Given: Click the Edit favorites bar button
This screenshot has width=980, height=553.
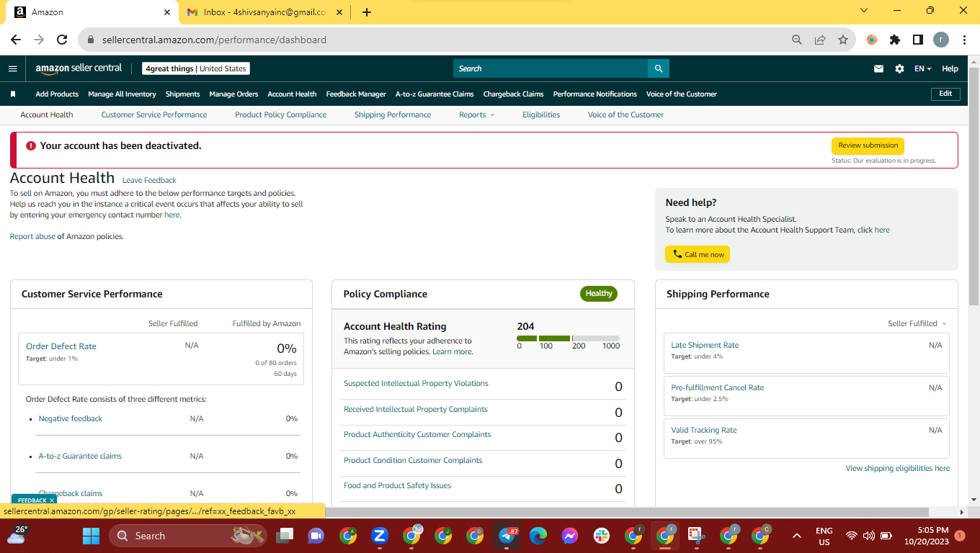Looking at the screenshot, I should click(945, 94).
